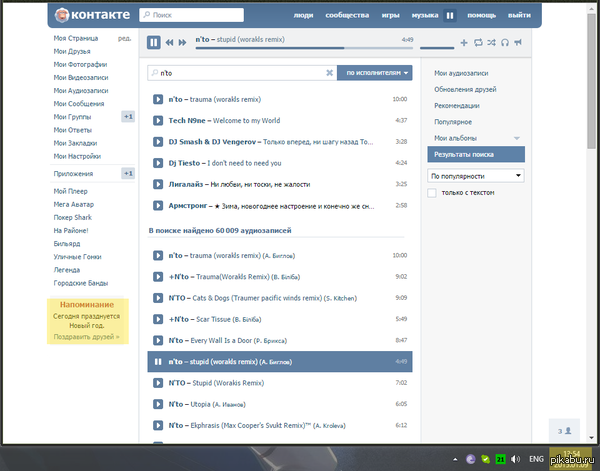Open 'Рекомендации' in the right audio menu

[x=456, y=105]
